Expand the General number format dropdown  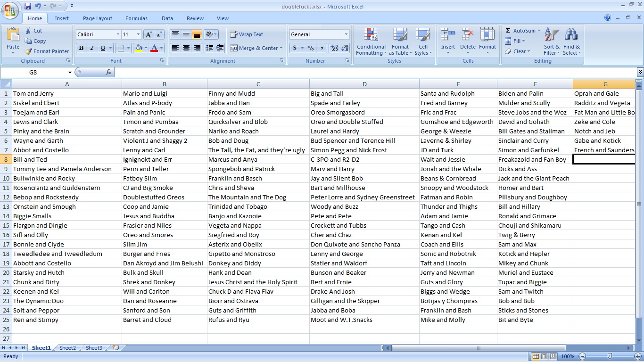[x=346, y=34]
